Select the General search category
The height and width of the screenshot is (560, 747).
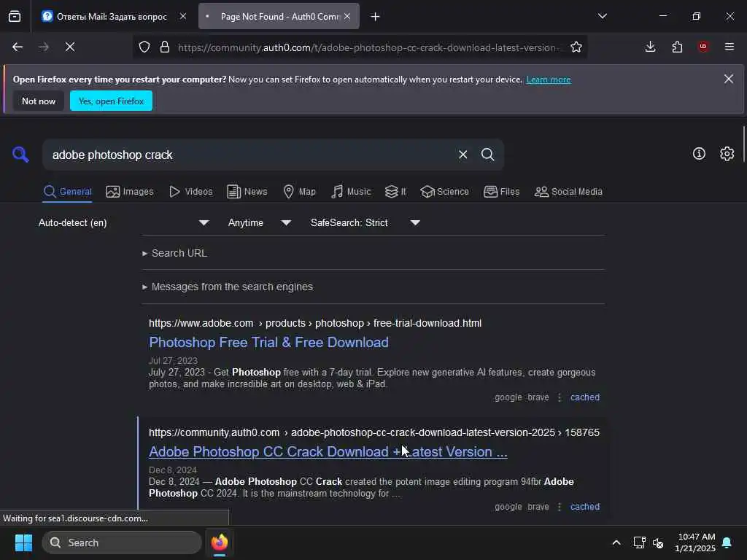coord(67,192)
